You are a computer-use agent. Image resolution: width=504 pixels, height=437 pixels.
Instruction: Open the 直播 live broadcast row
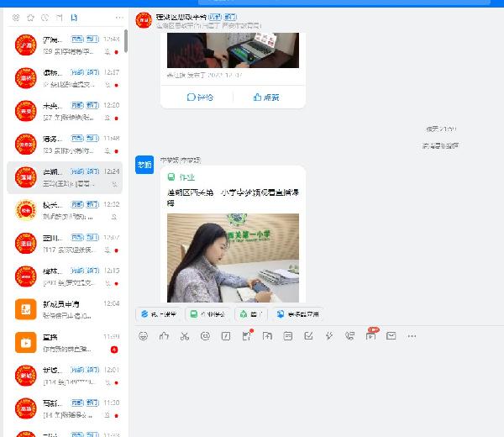point(65,343)
